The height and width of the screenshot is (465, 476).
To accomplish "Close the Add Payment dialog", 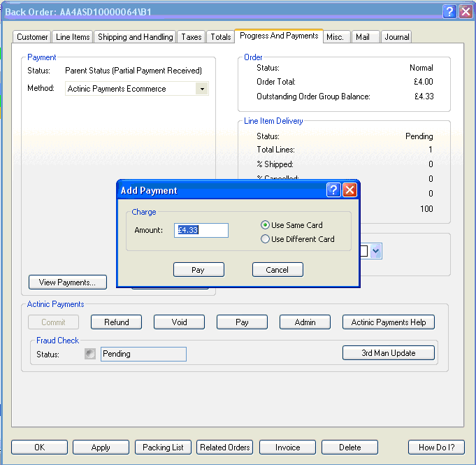I will tap(349, 190).
